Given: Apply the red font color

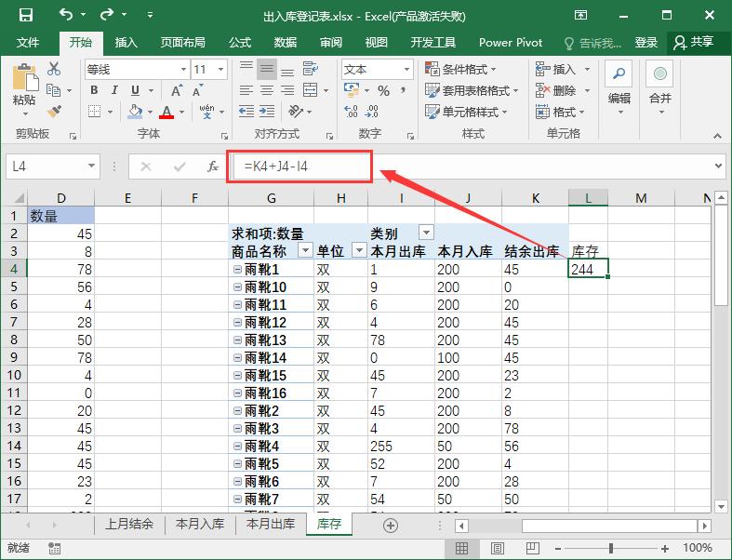Looking at the screenshot, I should [x=166, y=112].
